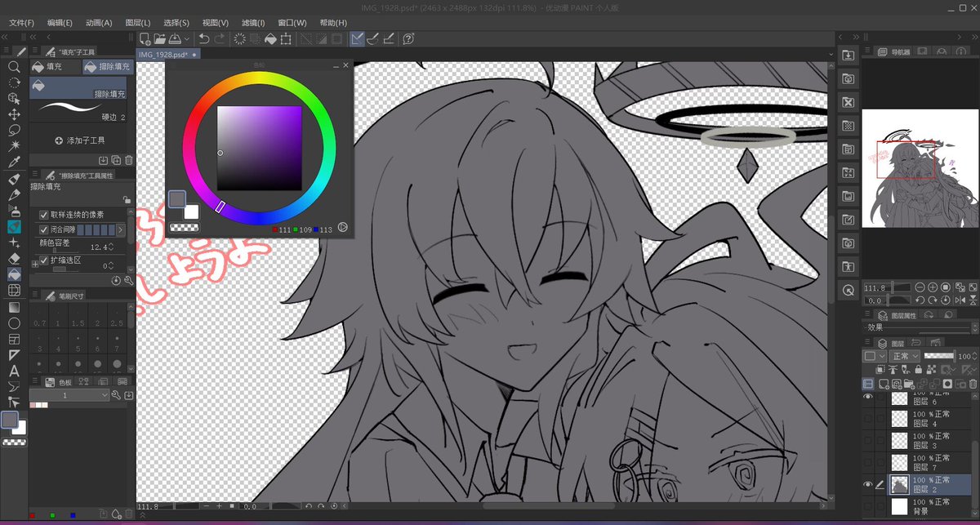Toggle the 闭合间隙 checkbox

point(44,229)
